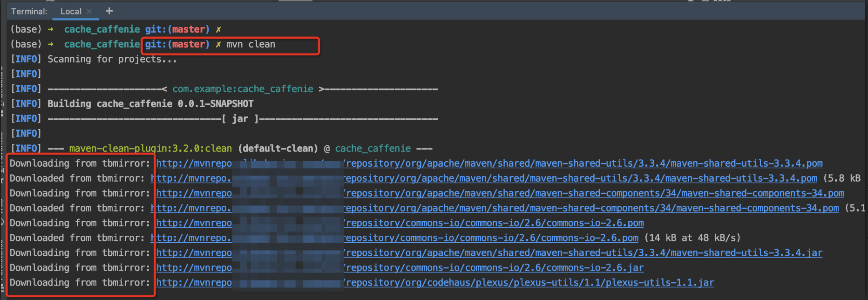Image resolution: width=868 pixels, height=300 pixels.
Task: Open the link for commons-io-2.6.jar
Action: pyautogui.click(x=400, y=268)
